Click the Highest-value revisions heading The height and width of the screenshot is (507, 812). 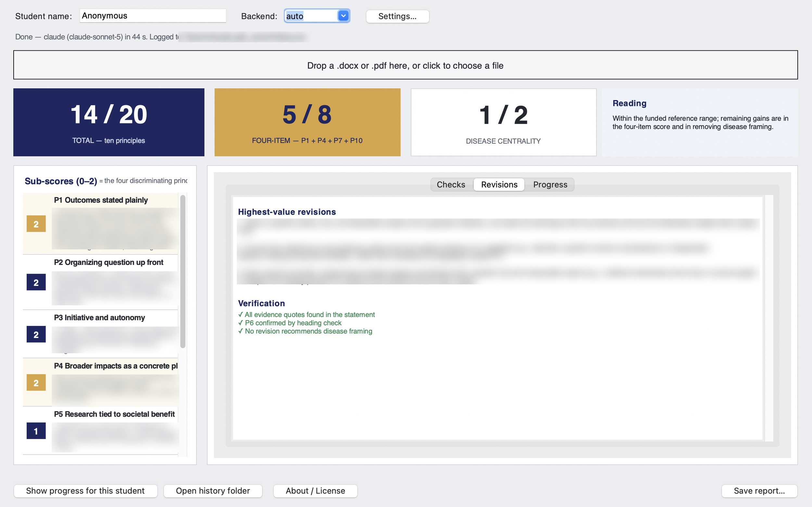click(x=287, y=212)
